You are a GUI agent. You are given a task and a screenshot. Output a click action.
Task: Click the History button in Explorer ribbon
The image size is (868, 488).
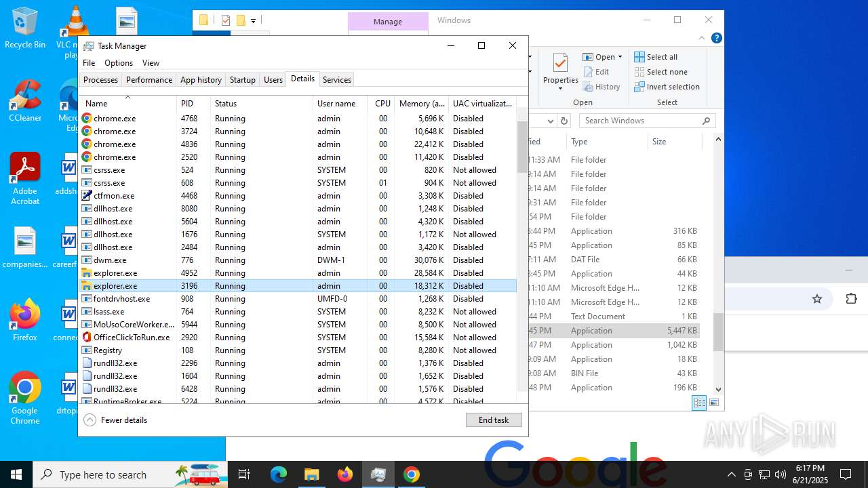click(601, 87)
